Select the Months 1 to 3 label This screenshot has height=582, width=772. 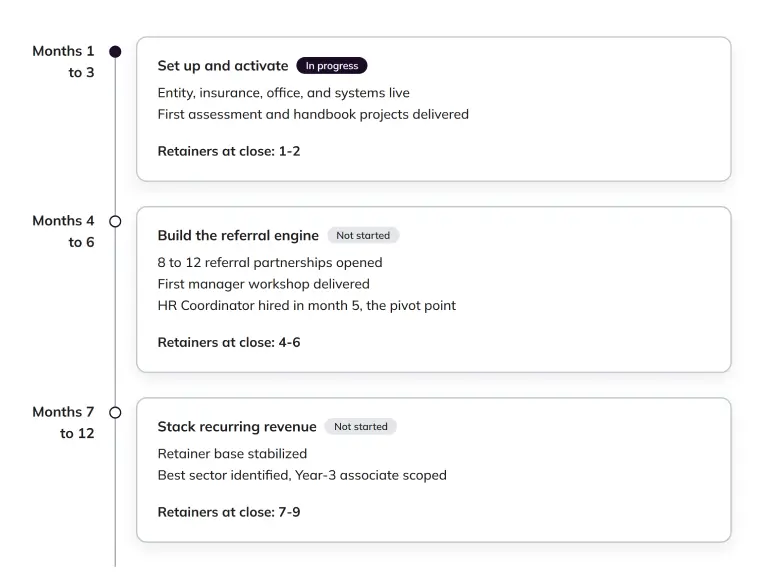point(63,62)
